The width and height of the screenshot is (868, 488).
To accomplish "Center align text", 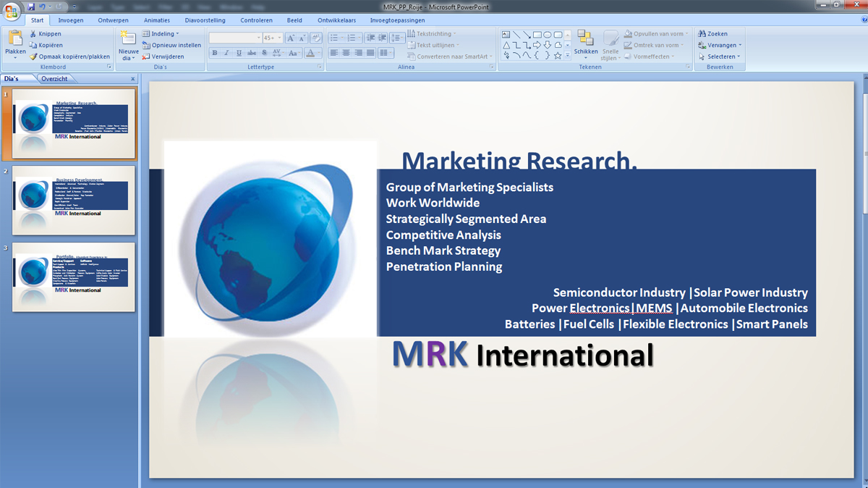I will pos(346,53).
